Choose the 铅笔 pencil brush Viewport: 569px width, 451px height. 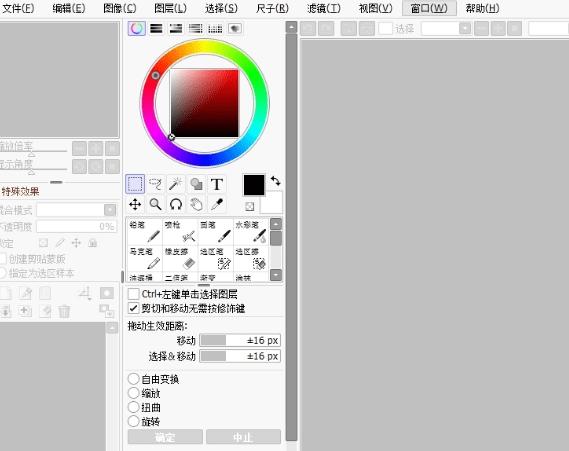pos(145,231)
